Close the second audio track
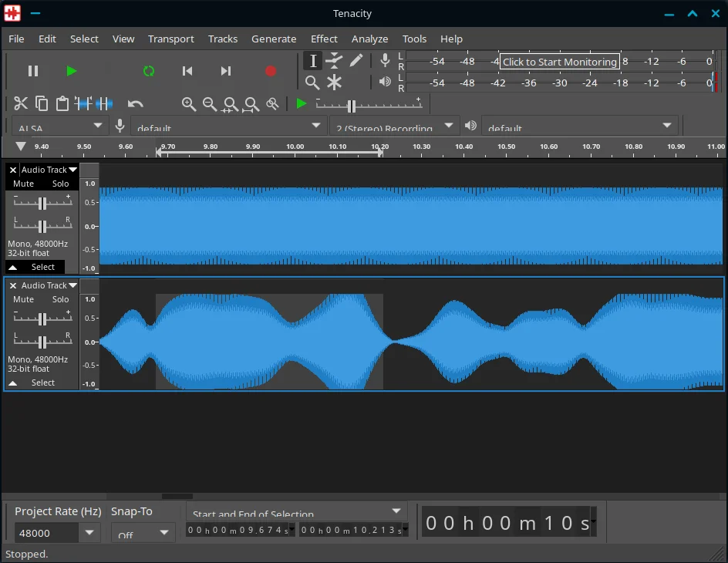 coord(13,285)
